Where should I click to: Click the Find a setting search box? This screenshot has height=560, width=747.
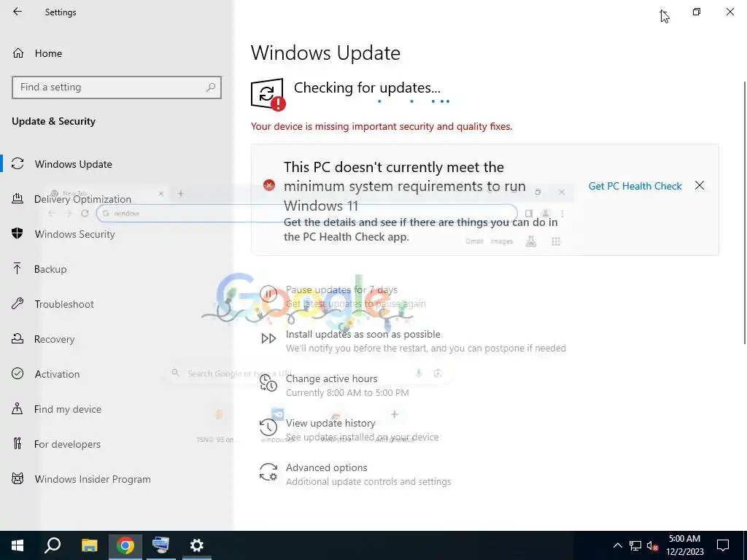(117, 87)
